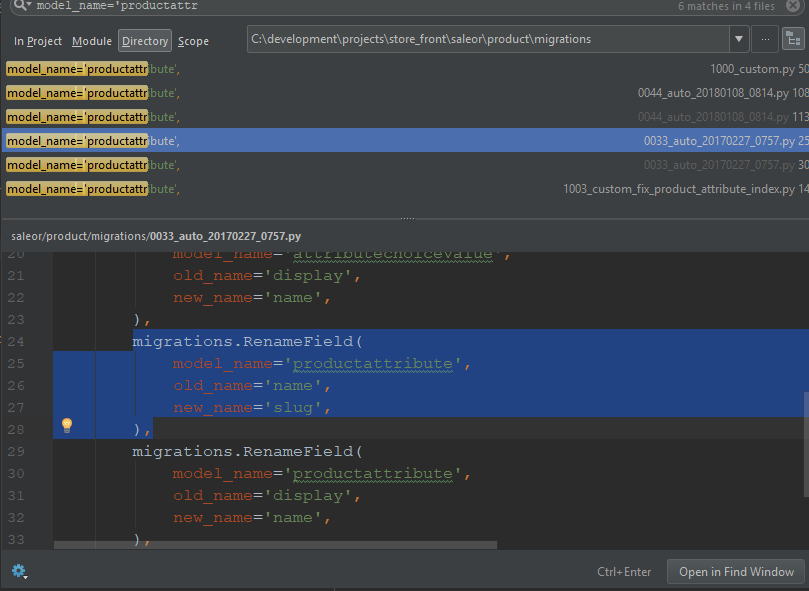Click the results and preview splitter handle
This screenshot has height=591, width=809.
(x=407, y=218)
